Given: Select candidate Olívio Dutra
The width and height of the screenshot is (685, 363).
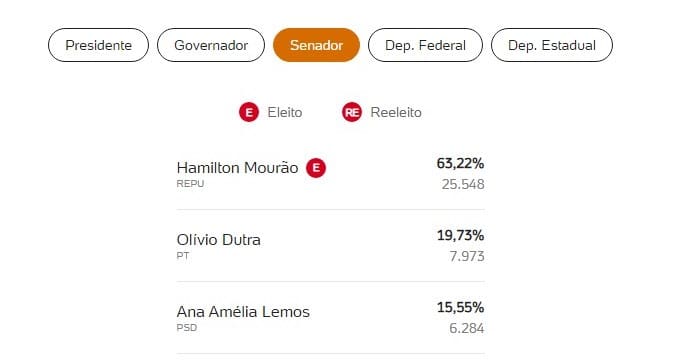Looking at the screenshot, I should 218,240.
